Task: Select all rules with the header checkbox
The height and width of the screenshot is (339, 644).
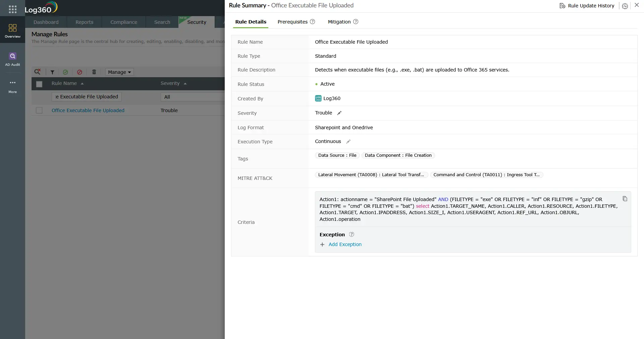Action: coord(39,84)
